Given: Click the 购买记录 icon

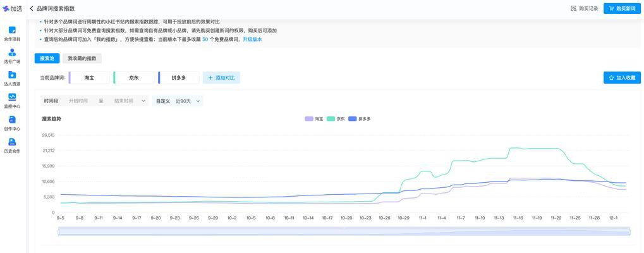Looking at the screenshot, I should tap(574, 9).
